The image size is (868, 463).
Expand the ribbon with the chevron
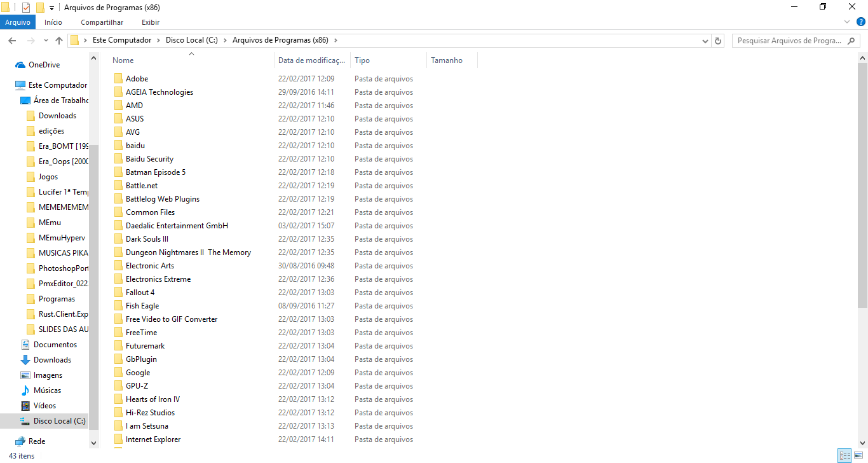(x=846, y=22)
